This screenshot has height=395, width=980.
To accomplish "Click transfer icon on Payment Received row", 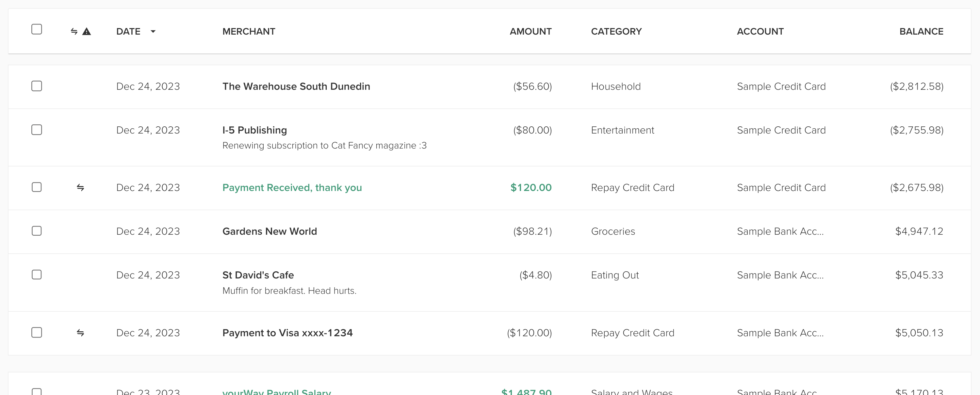I will 80,187.
